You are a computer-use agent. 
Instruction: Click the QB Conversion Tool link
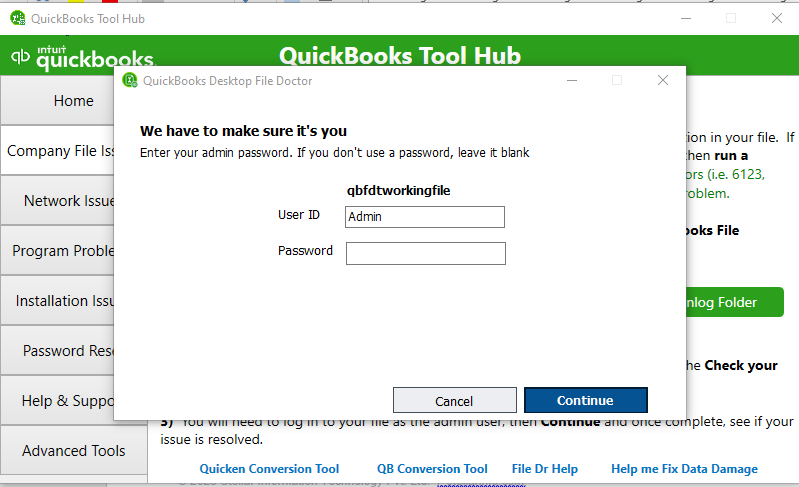[x=432, y=469]
